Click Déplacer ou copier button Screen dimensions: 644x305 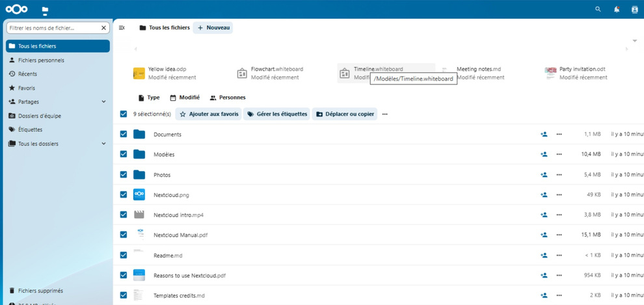[x=345, y=114]
